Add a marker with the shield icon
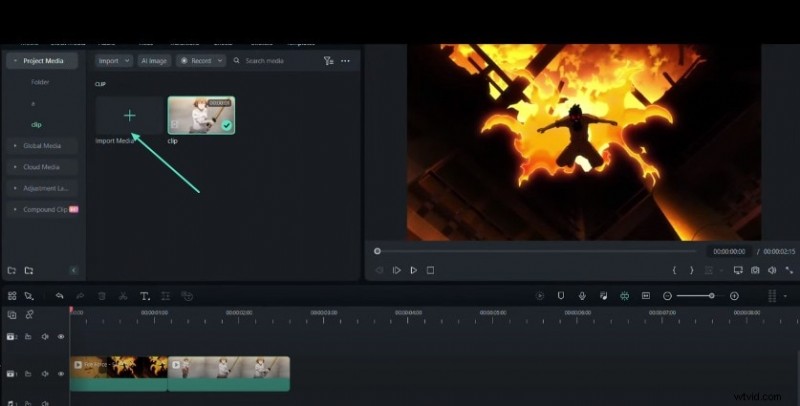 point(561,296)
